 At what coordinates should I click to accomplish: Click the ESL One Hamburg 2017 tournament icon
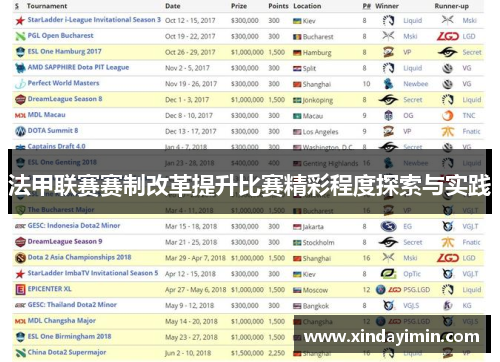20,52
